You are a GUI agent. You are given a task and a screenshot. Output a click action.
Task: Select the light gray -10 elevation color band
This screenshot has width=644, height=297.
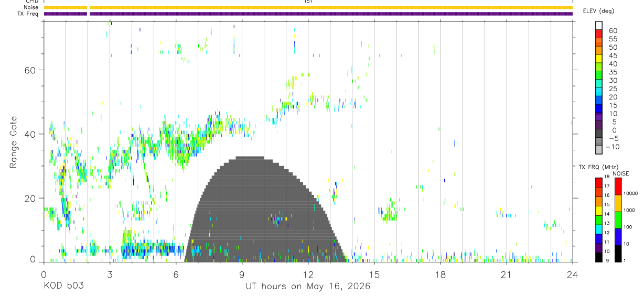pyautogui.click(x=599, y=150)
